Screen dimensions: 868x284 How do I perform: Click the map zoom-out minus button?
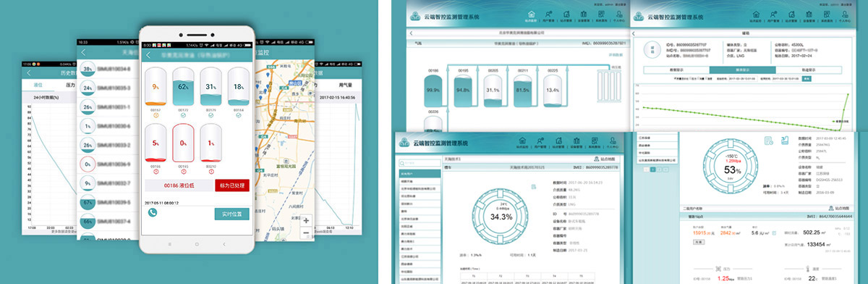pyautogui.click(x=306, y=232)
